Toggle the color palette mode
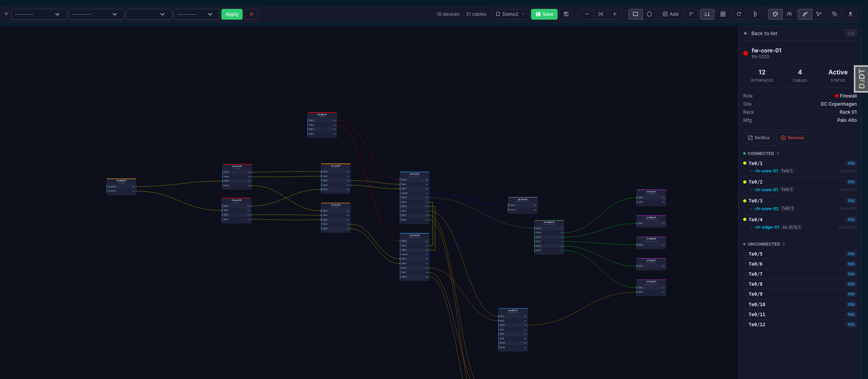Image resolution: width=868 pixels, height=379 pixels. click(x=775, y=14)
